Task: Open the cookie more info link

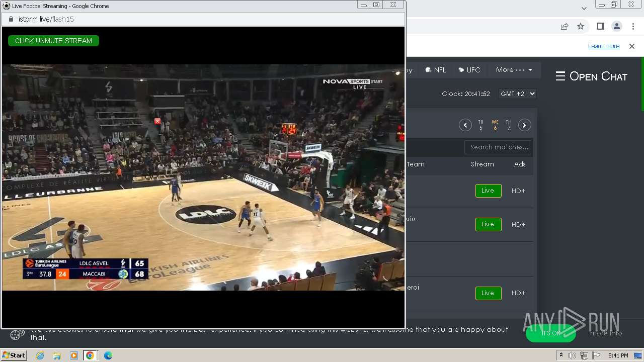Action: click(x=606, y=333)
